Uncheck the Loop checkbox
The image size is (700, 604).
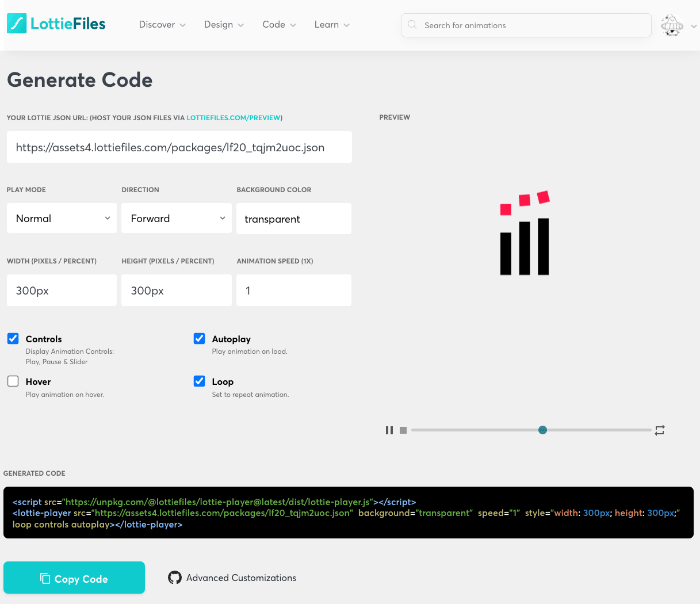coord(199,381)
